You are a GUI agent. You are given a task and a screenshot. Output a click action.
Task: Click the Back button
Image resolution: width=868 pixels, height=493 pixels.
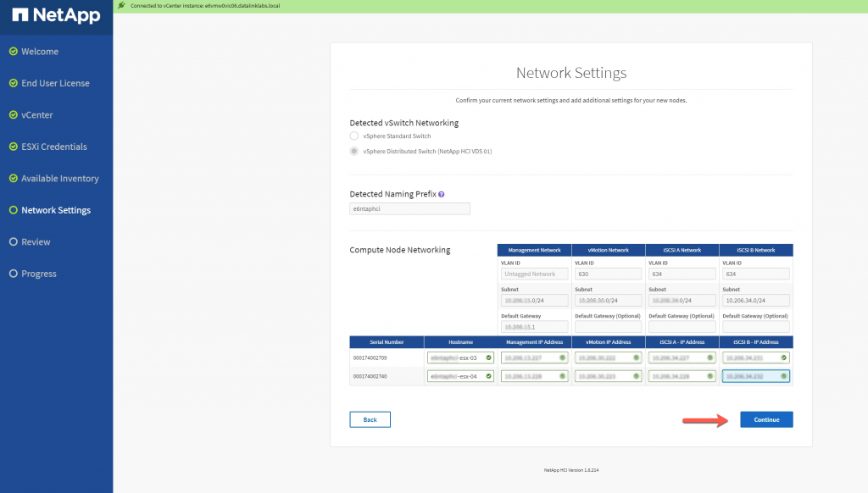pyautogui.click(x=370, y=419)
